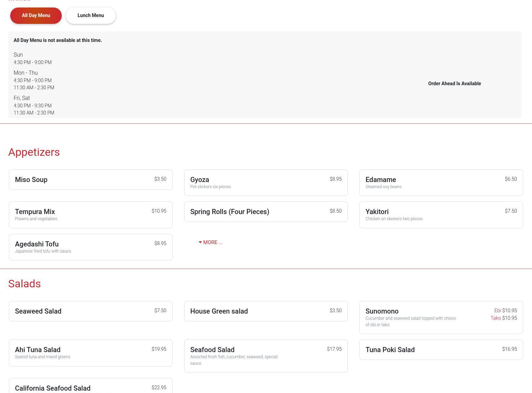Select Agedashi Tofu item

tap(90, 247)
